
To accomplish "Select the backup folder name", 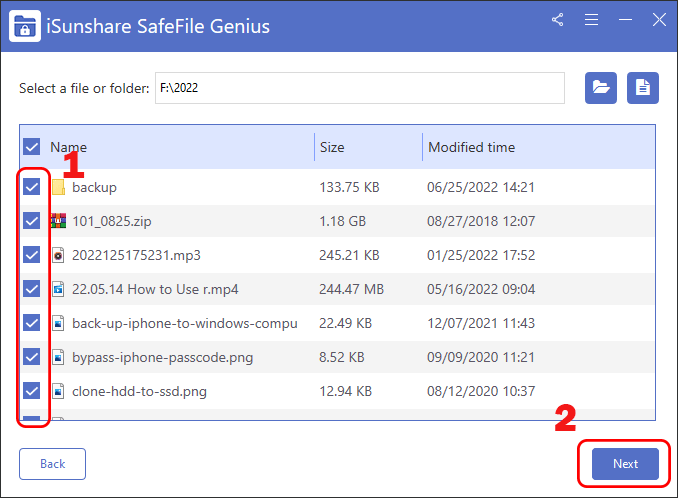I will (94, 188).
